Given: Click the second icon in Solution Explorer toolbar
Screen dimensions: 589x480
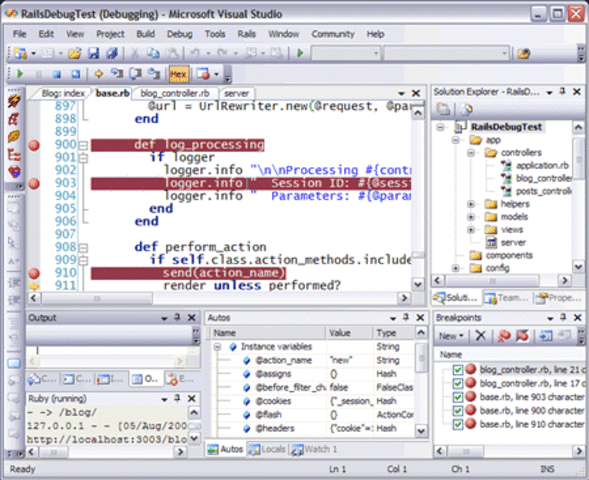Looking at the screenshot, I should click(x=466, y=109).
